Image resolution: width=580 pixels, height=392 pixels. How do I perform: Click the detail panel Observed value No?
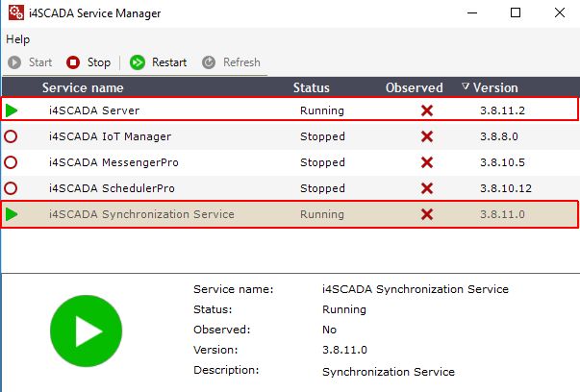(x=329, y=330)
